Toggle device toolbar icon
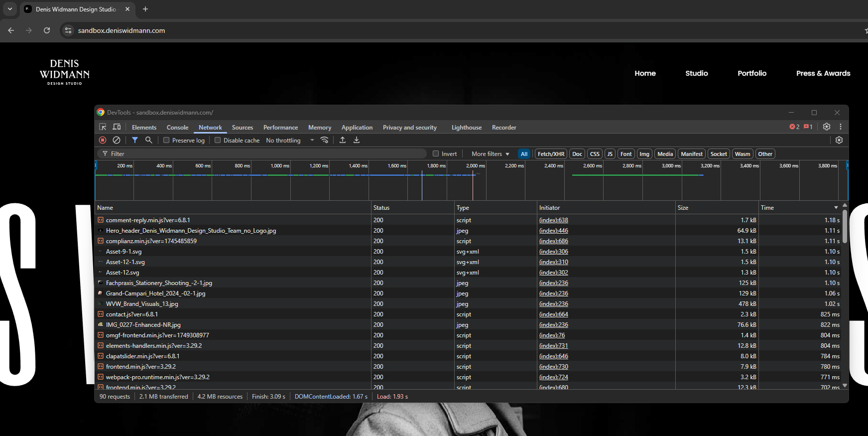The height and width of the screenshot is (436, 868). pos(117,127)
